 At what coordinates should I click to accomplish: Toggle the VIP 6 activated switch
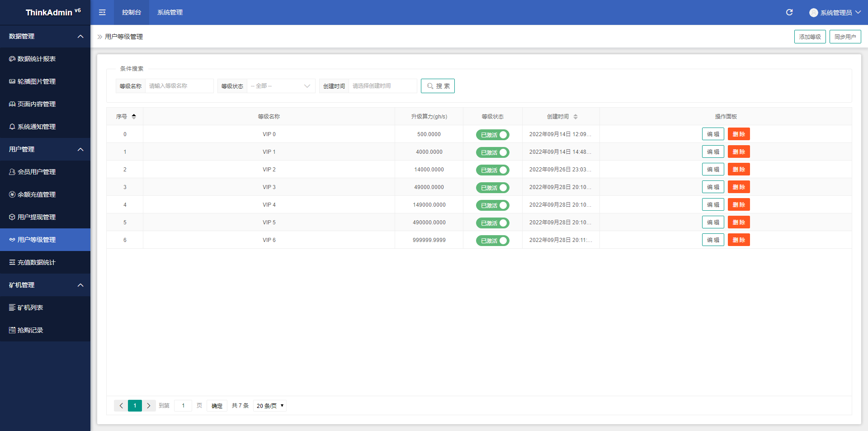[492, 241]
